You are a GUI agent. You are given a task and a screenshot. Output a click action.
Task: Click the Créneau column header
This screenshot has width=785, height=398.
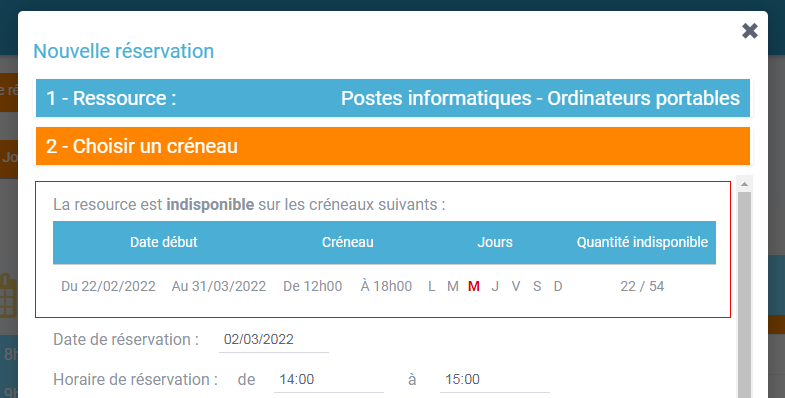(347, 242)
